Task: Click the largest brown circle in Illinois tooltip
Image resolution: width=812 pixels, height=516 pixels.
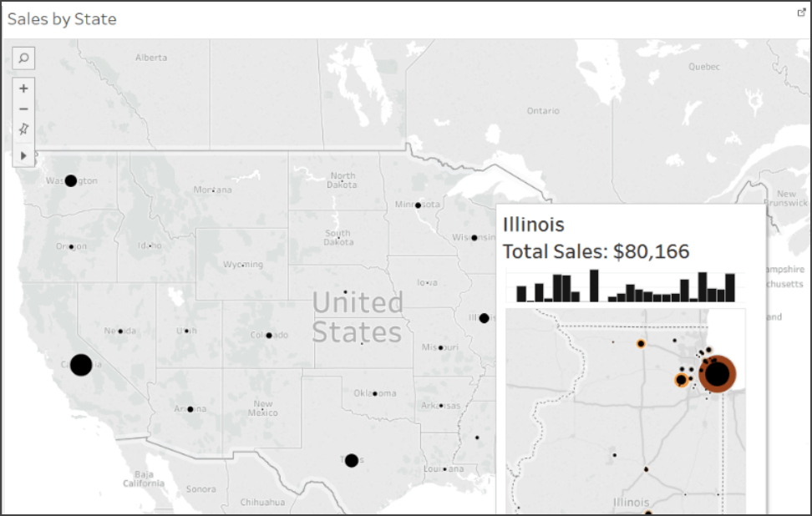Action: click(x=717, y=373)
